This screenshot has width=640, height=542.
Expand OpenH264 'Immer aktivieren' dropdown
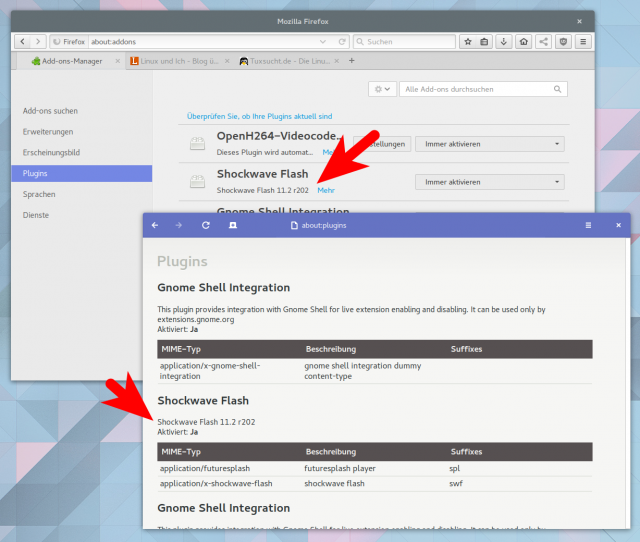[490, 144]
